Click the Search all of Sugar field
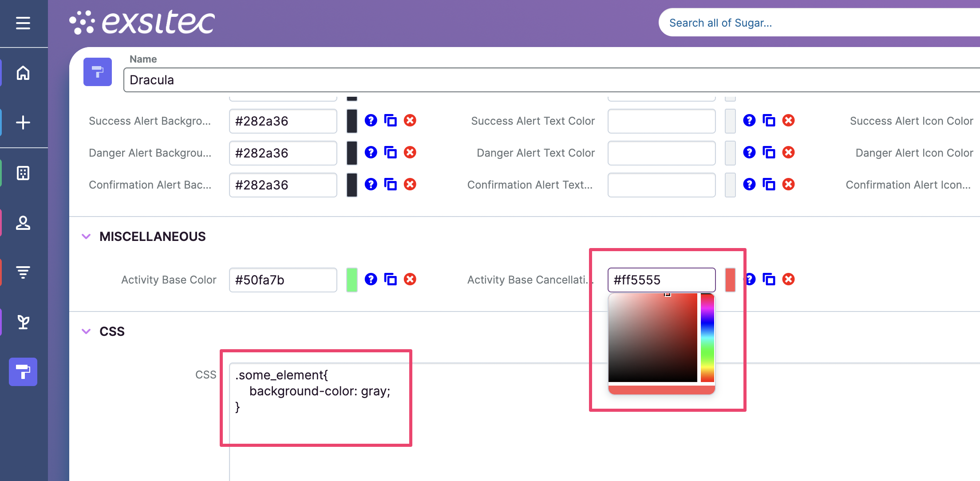The width and height of the screenshot is (980, 481). (x=817, y=23)
